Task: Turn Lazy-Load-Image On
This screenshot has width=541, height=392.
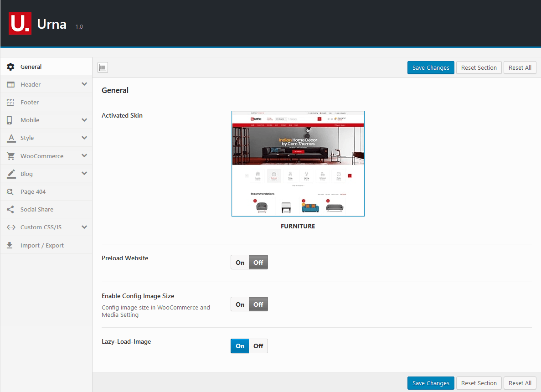Action: (x=240, y=346)
